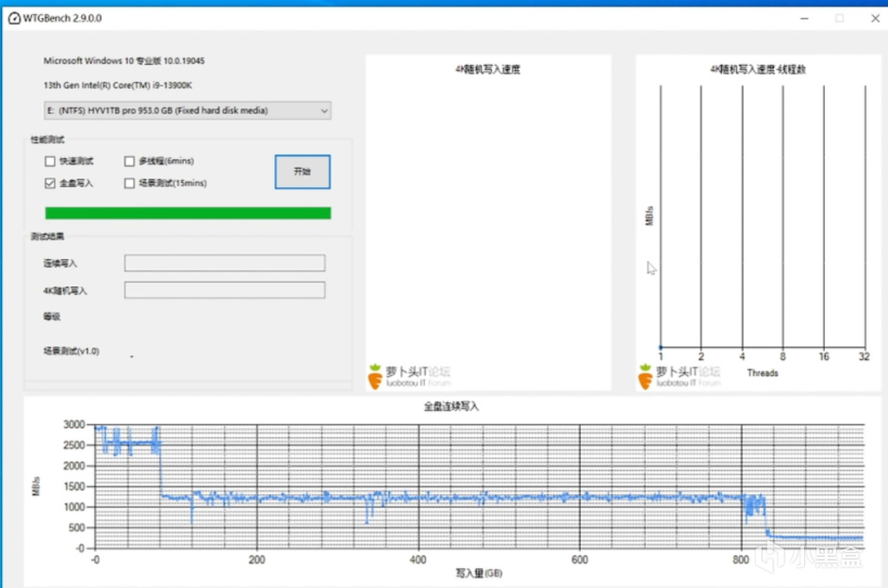
Task: Click the Microsoft Windows 10 version text
Action: (x=124, y=60)
